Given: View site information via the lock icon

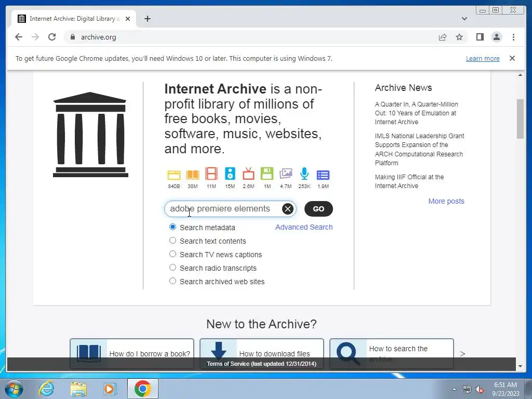Looking at the screenshot, I should [x=73, y=37].
